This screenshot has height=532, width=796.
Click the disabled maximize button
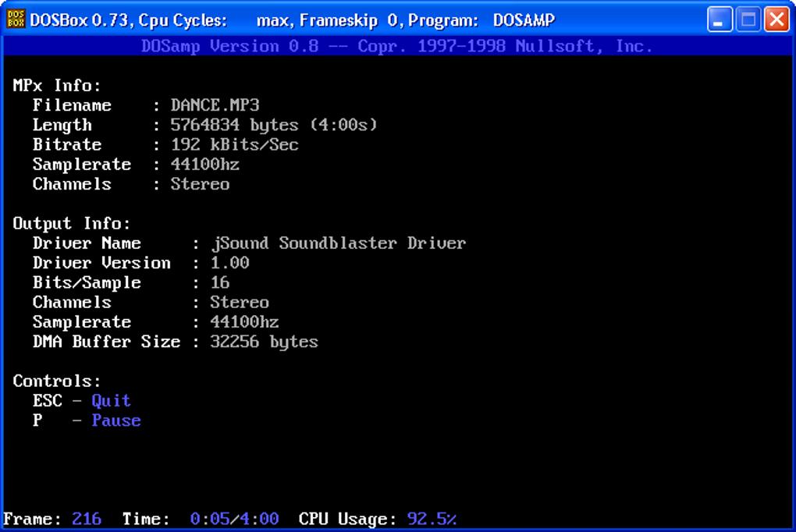(x=748, y=20)
